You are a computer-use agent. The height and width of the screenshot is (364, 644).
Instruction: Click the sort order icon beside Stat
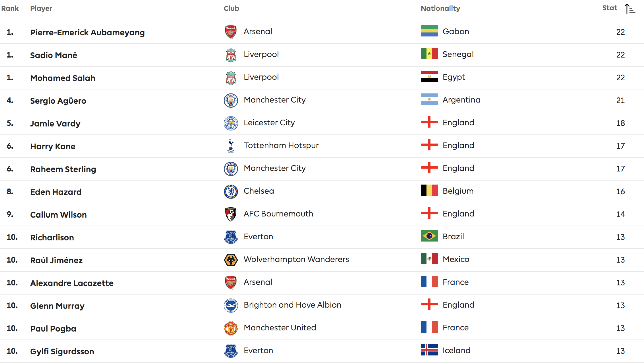630,9
